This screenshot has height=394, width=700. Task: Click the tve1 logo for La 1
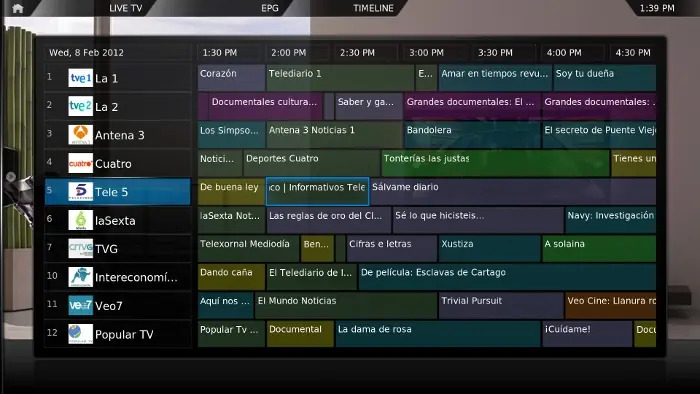point(80,78)
